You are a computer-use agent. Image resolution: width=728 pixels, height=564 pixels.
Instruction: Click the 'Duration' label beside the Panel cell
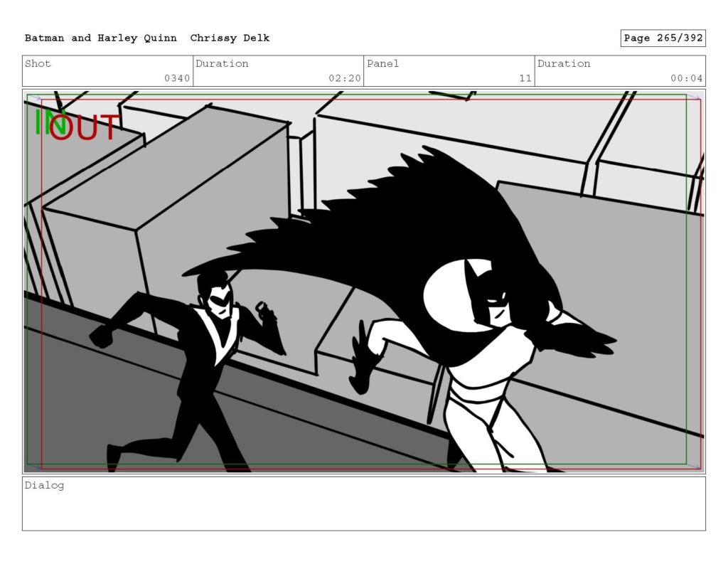[564, 63]
